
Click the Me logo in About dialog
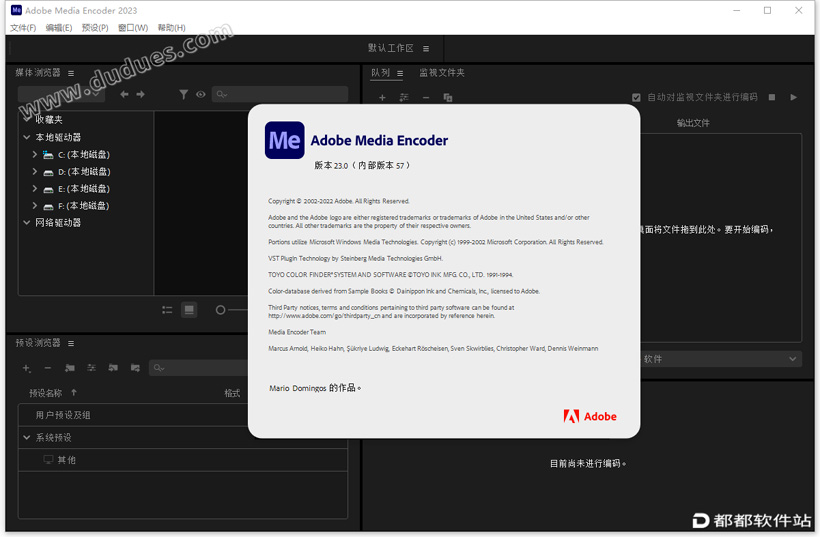[x=284, y=140]
